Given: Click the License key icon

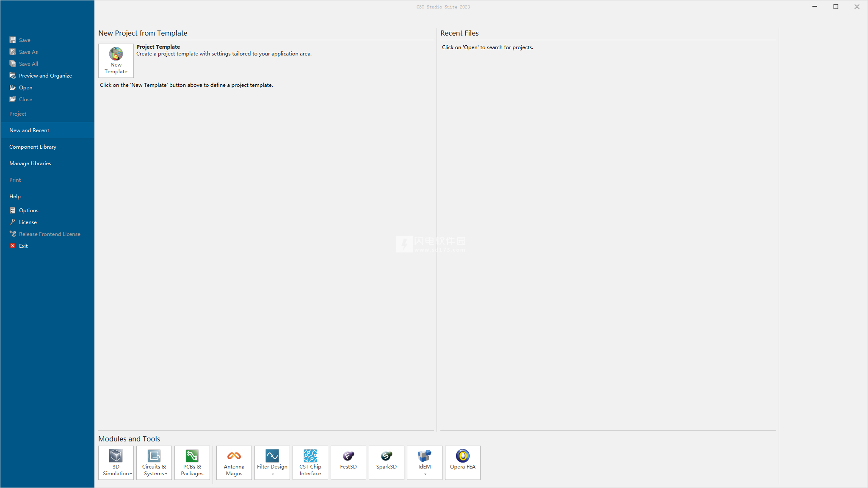Looking at the screenshot, I should [13, 222].
